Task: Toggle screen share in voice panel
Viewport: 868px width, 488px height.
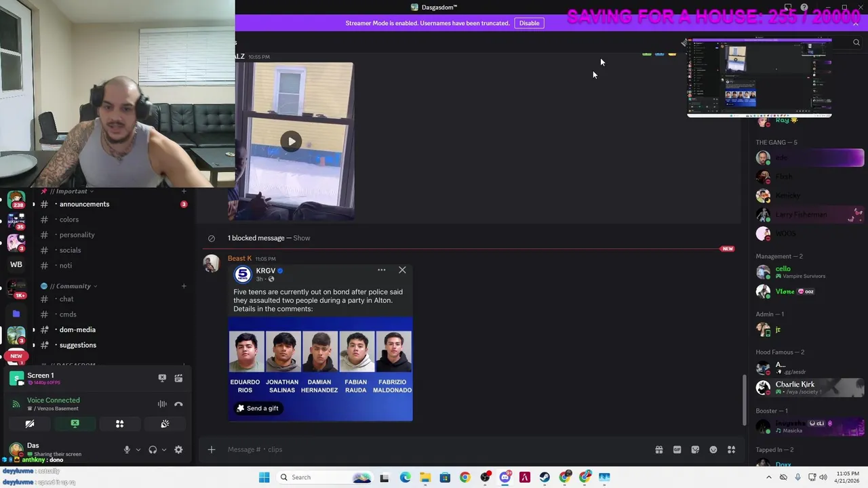Action: pos(75,424)
